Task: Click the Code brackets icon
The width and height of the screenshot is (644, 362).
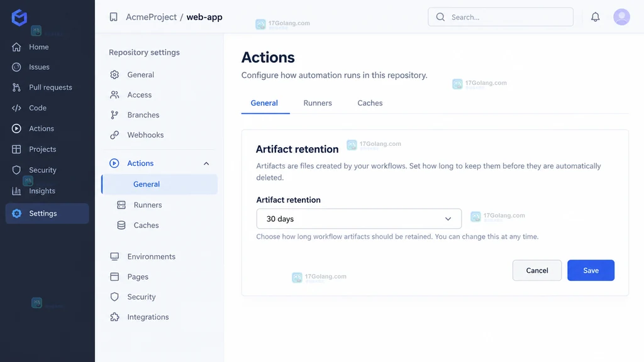Action: pos(16,108)
